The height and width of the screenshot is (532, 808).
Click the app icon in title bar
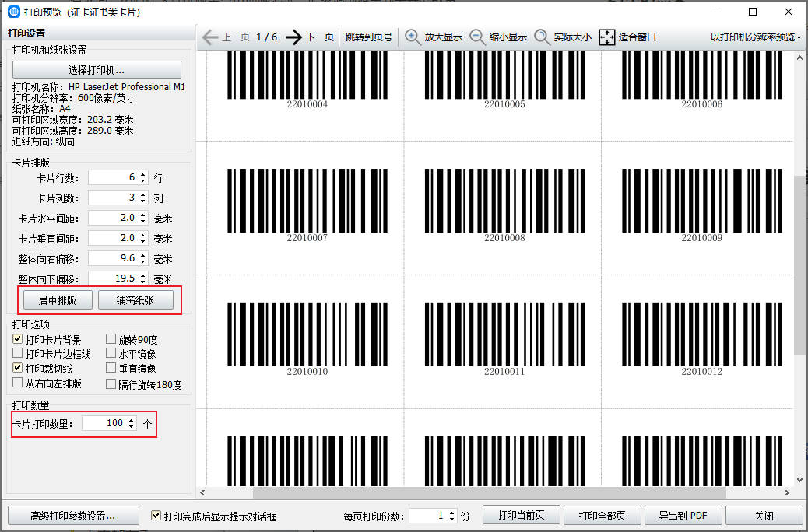(13, 12)
